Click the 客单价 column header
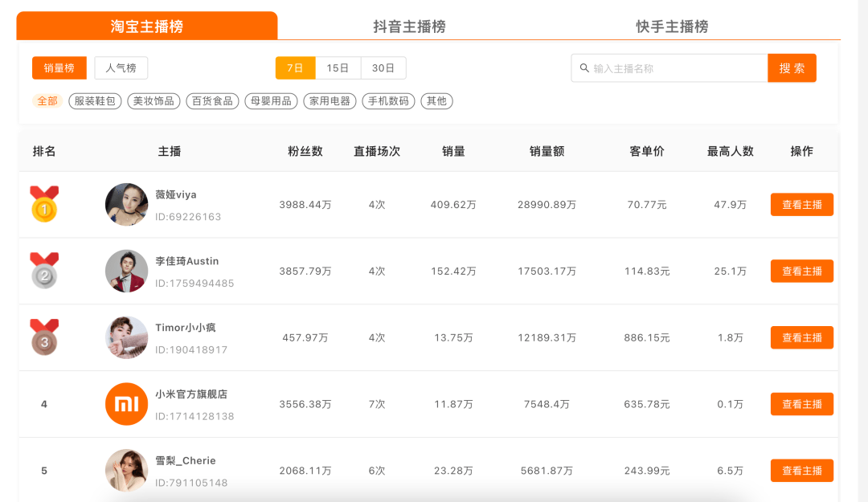 click(647, 151)
